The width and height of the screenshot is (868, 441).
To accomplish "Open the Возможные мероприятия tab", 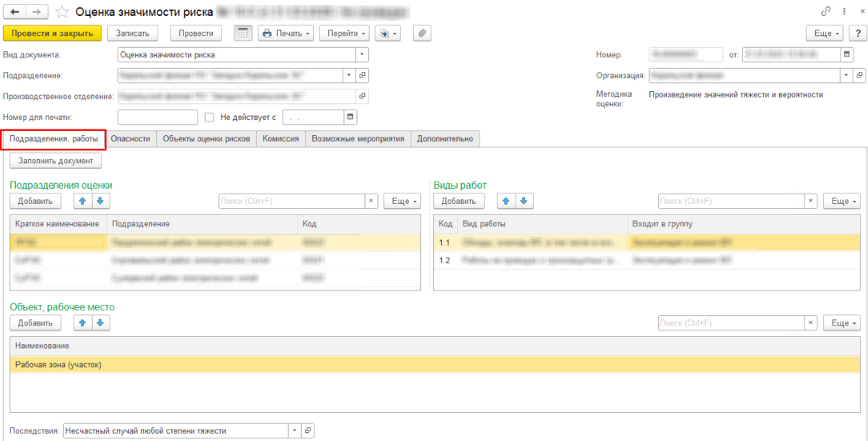I will pos(358,139).
